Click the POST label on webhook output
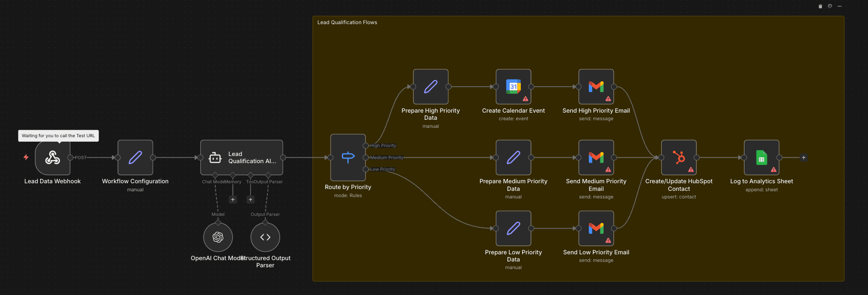This screenshot has height=295, width=868. (81, 157)
